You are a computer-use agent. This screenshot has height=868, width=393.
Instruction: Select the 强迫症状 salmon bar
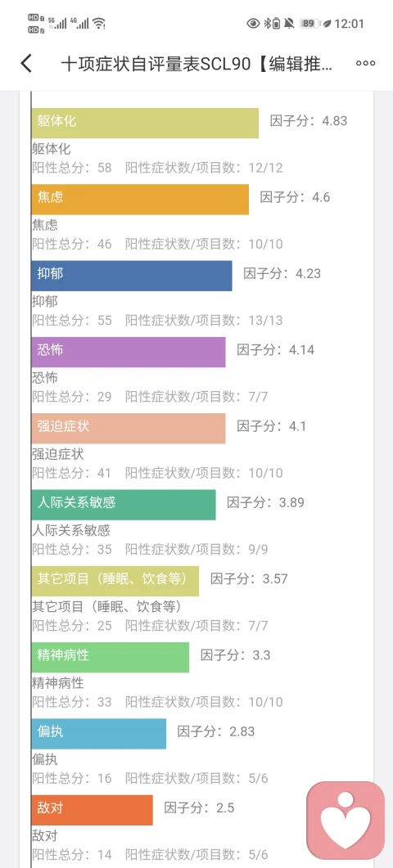click(129, 429)
